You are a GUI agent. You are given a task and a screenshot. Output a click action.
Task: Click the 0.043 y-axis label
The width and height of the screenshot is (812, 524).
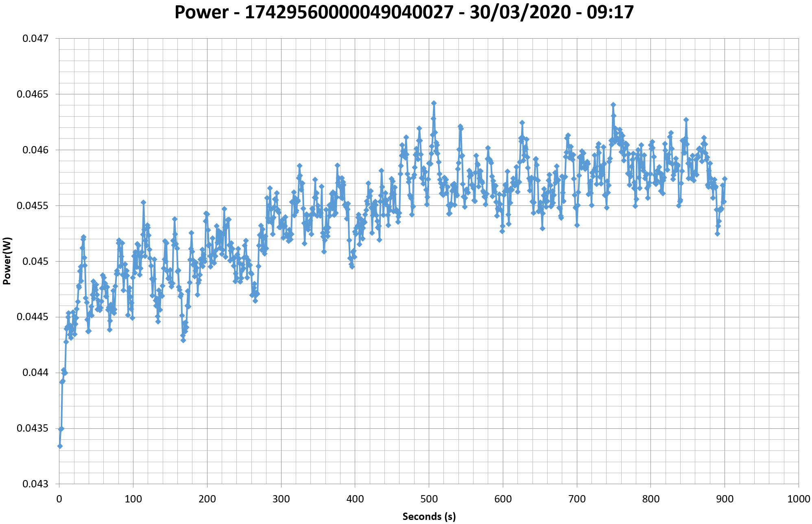point(35,484)
